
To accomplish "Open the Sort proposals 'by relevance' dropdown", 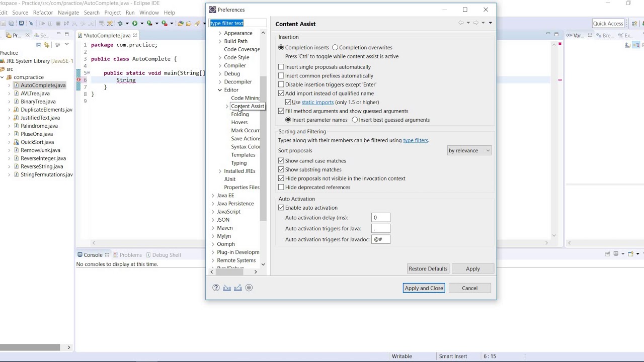I will (469, 150).
